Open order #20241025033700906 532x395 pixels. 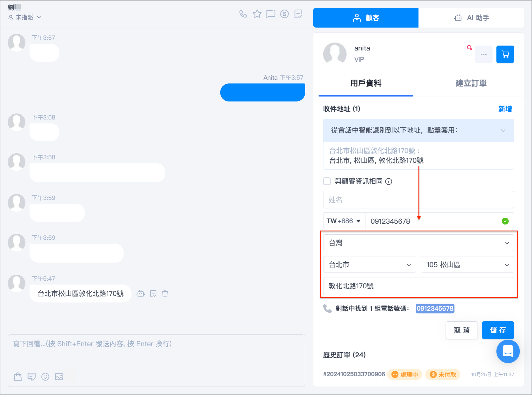pyautogui.click(x=354, y=374)
